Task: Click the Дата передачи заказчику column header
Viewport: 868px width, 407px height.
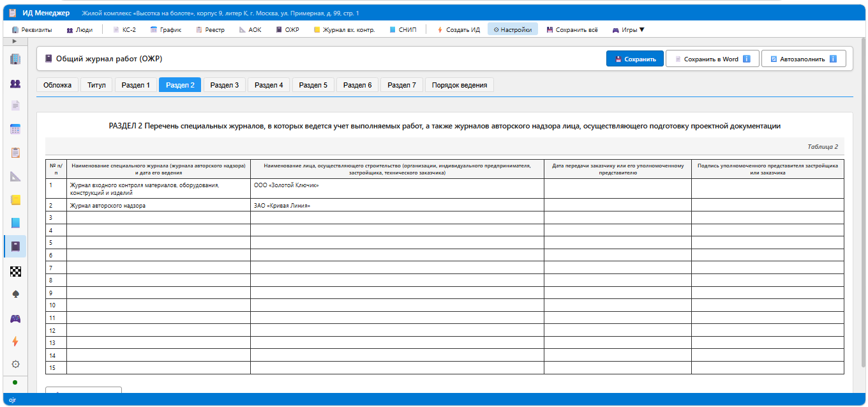Action: 617,169
